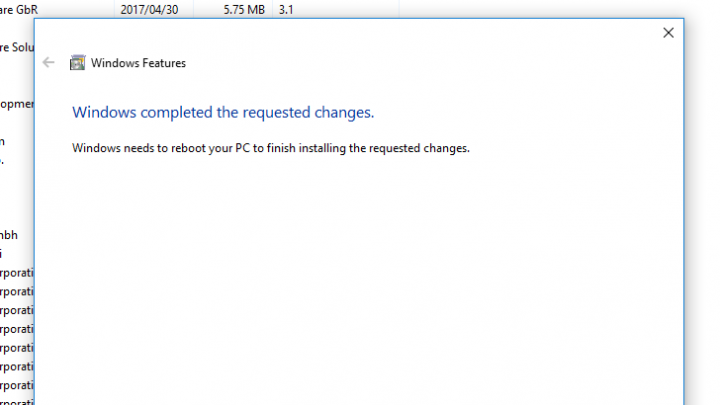Select the bottommost cut-off 'rporati' row
Screen dimensions: 720x405
tap(17, 402)
